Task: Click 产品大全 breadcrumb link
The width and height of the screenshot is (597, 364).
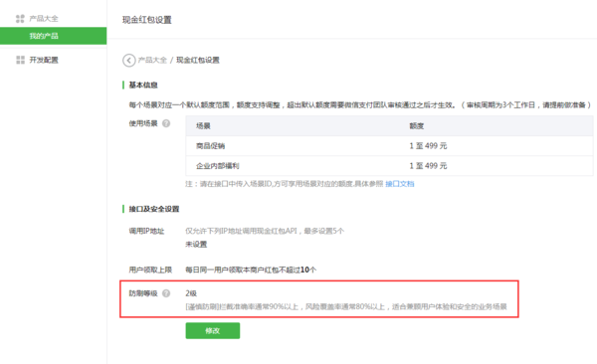Action: point(152,60)
